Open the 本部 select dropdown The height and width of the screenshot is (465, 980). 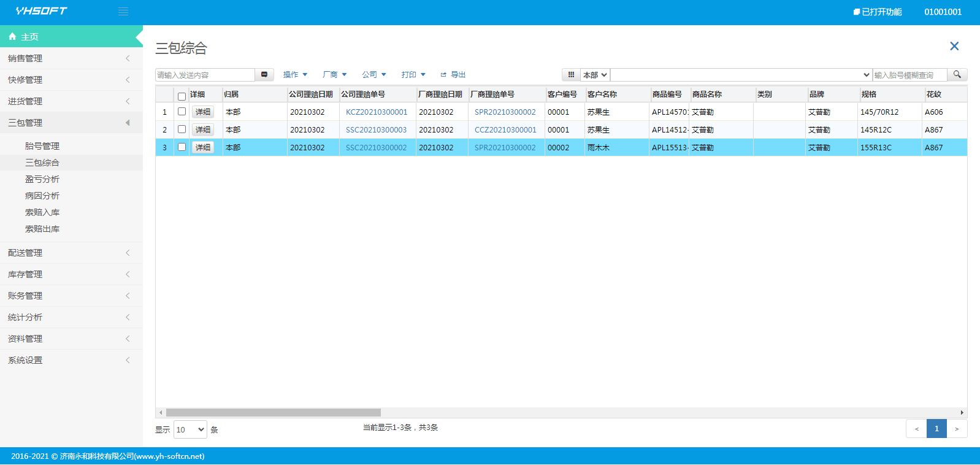[595, 75]
